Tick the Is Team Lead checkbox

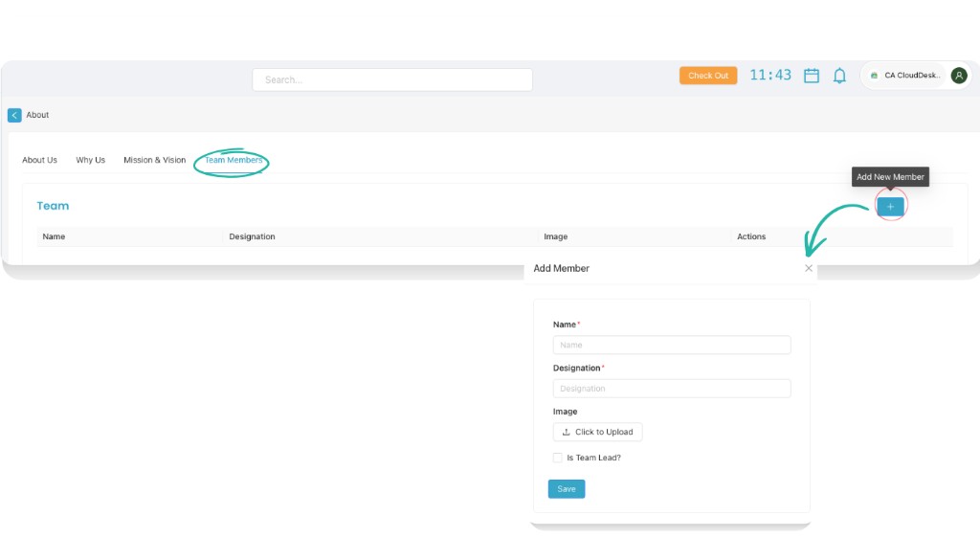pyautogui.click(x=558, y=458)
